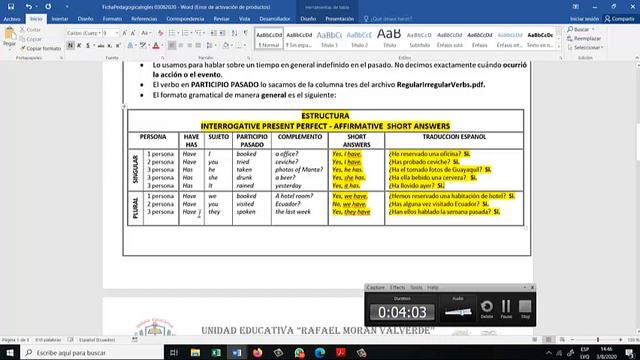
Task: Toggle Italic (K) formatting
Action: [79, 46]
